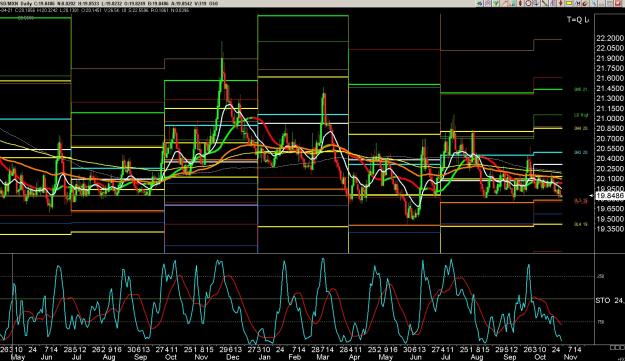
Task: Click the Daily interval text in chart header
Action: (x=26, y=3)
